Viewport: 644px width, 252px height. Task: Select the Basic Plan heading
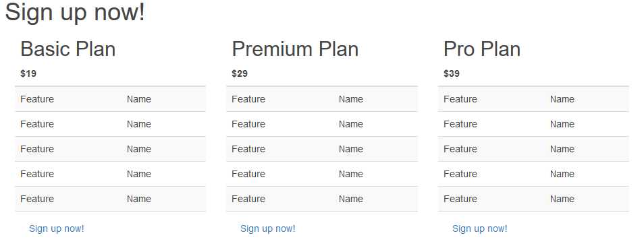point(68,49)
